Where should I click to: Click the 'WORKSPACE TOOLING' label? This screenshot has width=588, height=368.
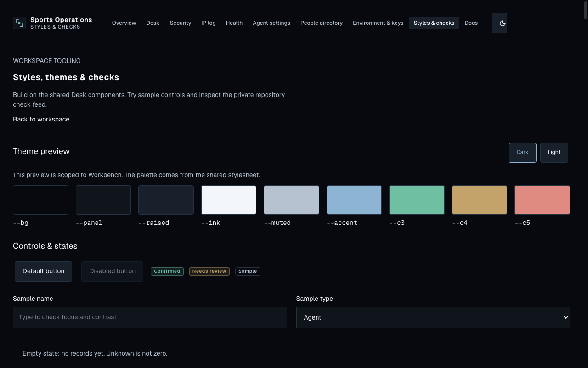pos(47,61)
